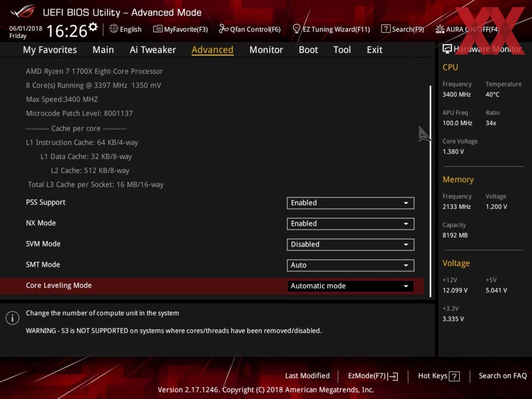The height and width of the screenshot is (399, 532).
Task: Click 'AMD Ryzen 7 1700X Eight-Core Processor' text
Action: [x=94, y=71]
